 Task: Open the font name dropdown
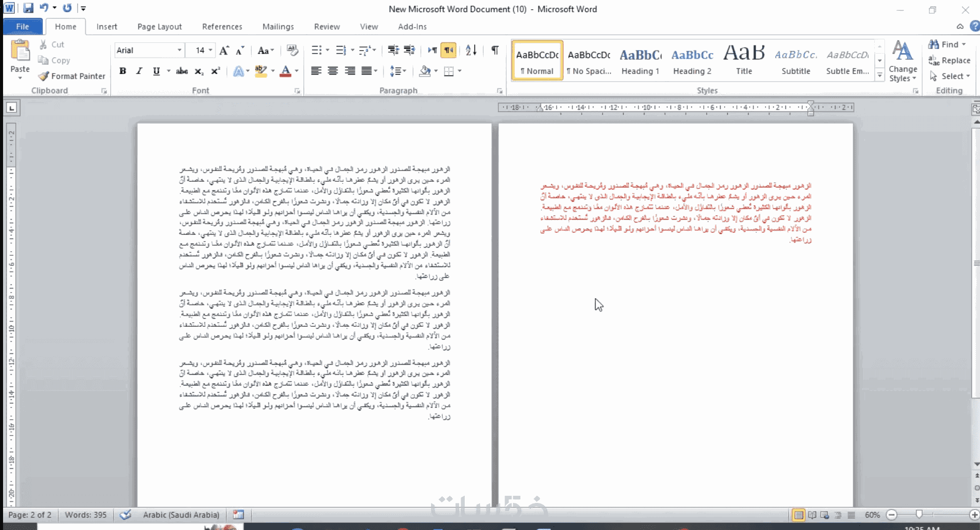tap(179, 50)
